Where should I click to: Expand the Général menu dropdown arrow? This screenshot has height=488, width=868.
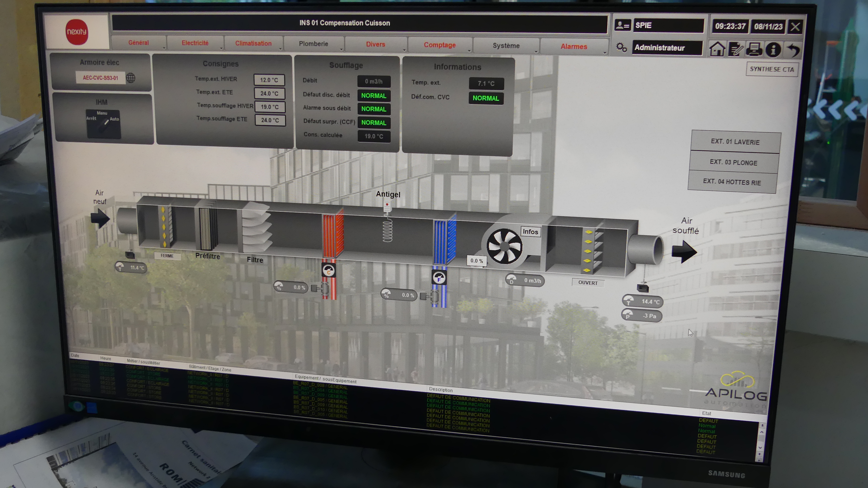click(x=164, y=48)
